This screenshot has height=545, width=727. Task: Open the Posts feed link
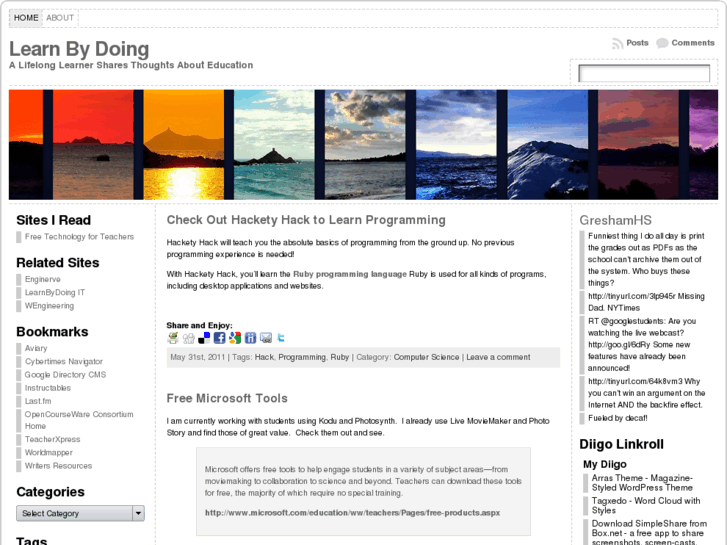[637, 43]
